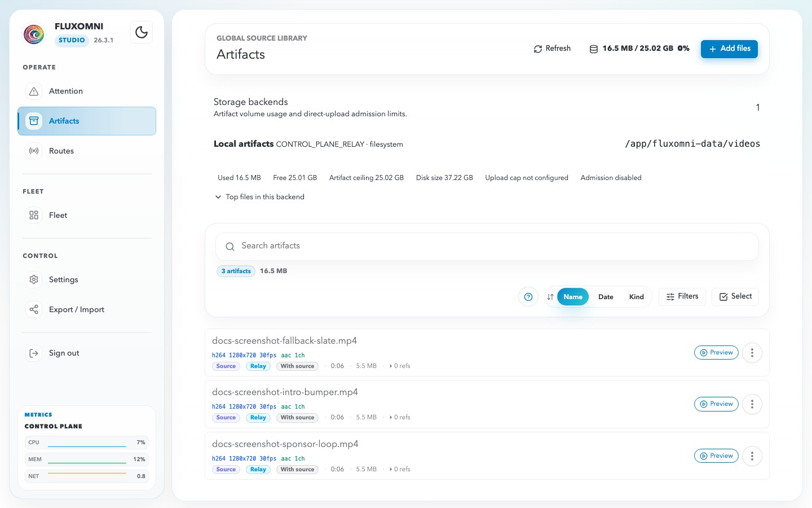Click the Export / Import share icon
812x508 pixels.
click(34, 309)
